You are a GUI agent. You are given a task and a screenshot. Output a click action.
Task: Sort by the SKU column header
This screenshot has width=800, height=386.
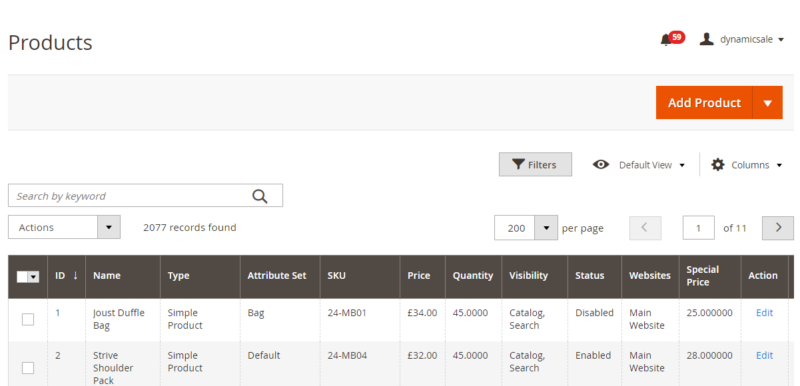pyautogui.click(x=360, y=276)
